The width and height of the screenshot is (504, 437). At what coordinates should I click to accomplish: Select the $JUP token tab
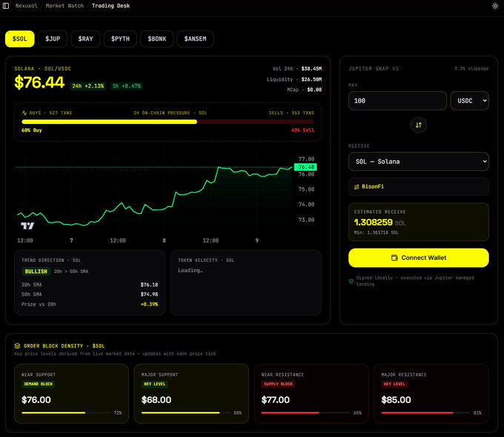(53, 39)
